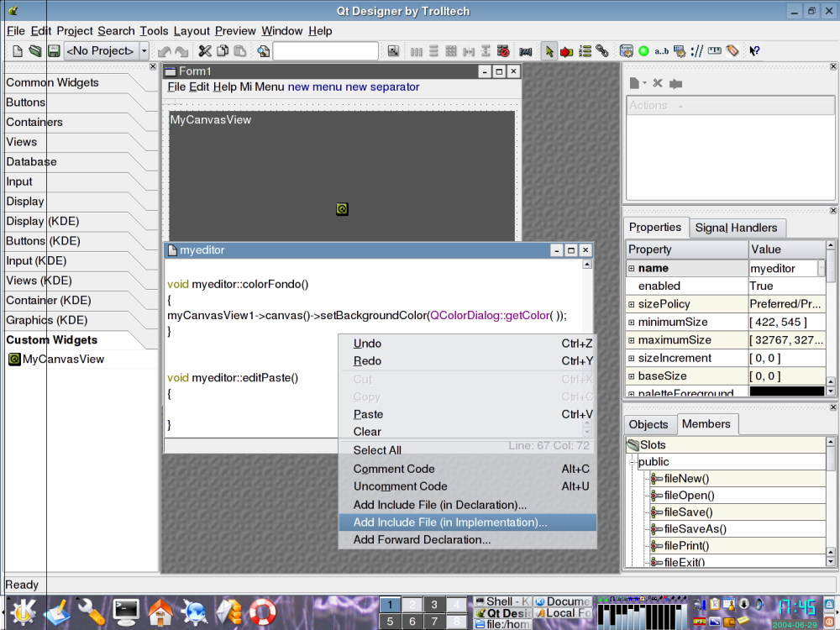The height and width of the screenshot is (630, 840).
Task: Expand the baseSize property
Action: [631, 376]
